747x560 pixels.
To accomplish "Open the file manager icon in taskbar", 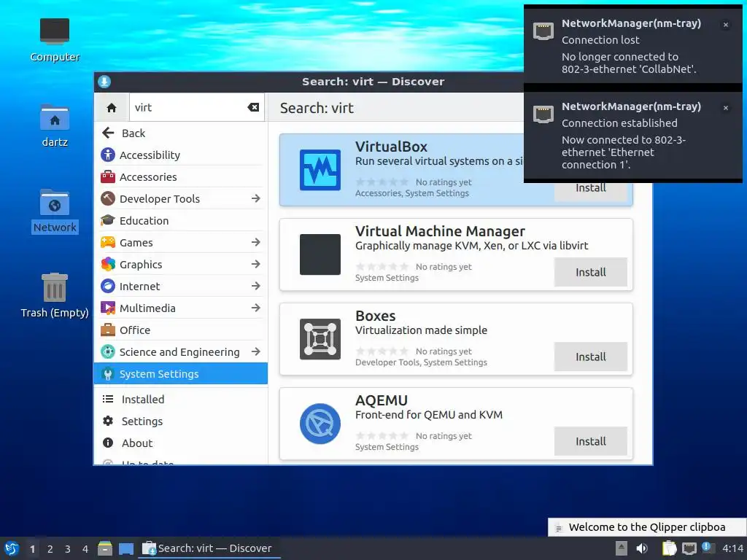I will click(105, 548).
